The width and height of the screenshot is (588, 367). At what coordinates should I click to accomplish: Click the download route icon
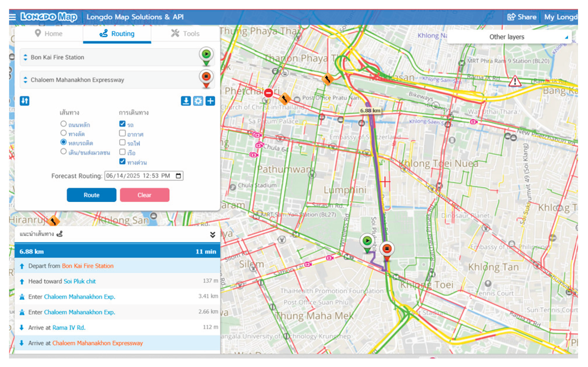click(x=186, y=101)
